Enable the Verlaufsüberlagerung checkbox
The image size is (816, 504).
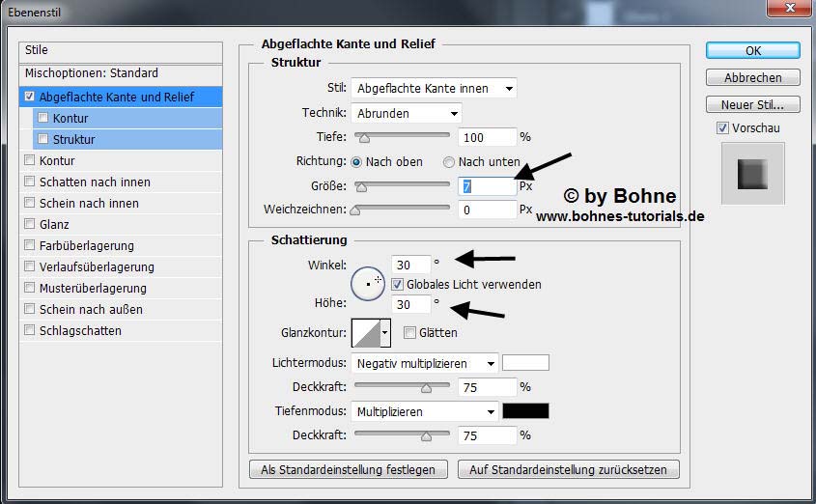tap(30, 266)
